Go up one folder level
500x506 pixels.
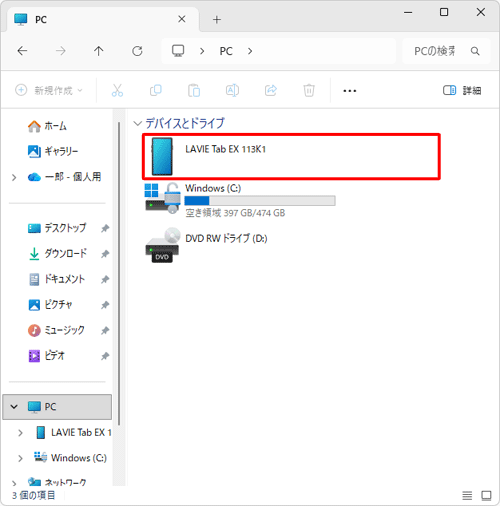[x=99, y=51]
